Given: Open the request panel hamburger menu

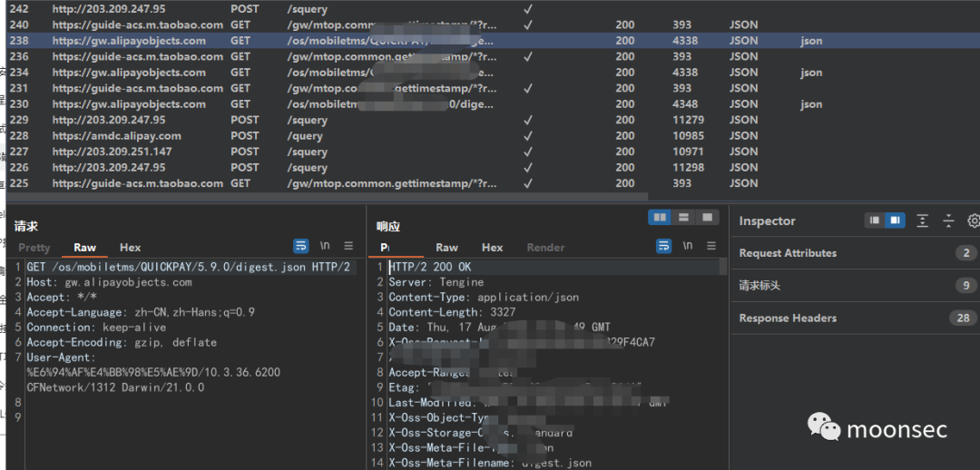Looking at the screenshot, I should click(x=348, y=246).
